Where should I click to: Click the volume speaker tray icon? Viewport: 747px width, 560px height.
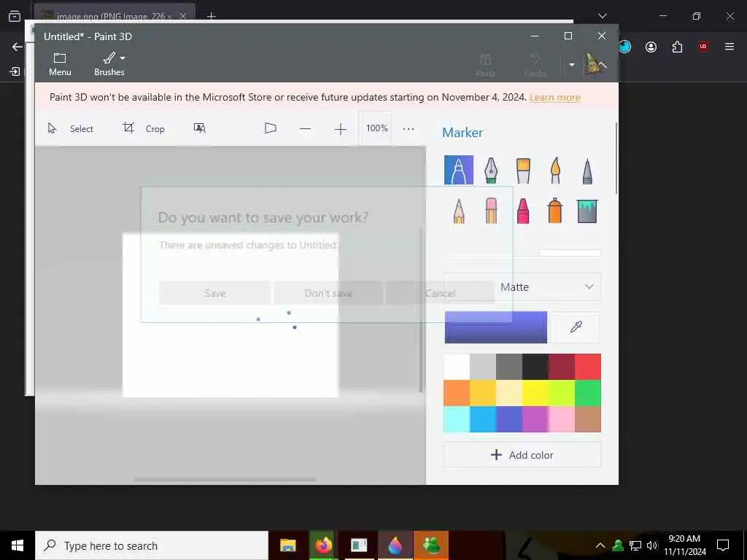(651, 545)
